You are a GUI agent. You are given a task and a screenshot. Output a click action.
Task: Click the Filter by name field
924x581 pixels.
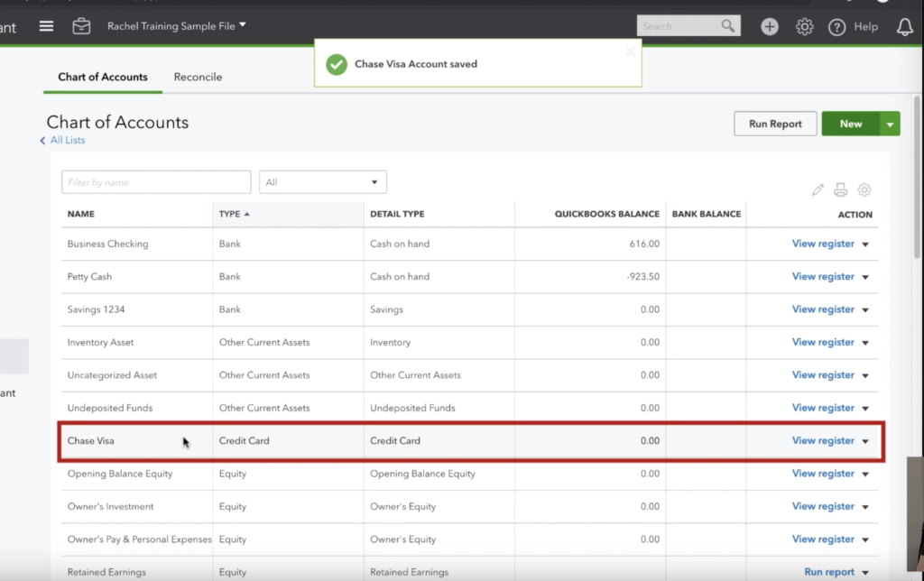(156, 182)
